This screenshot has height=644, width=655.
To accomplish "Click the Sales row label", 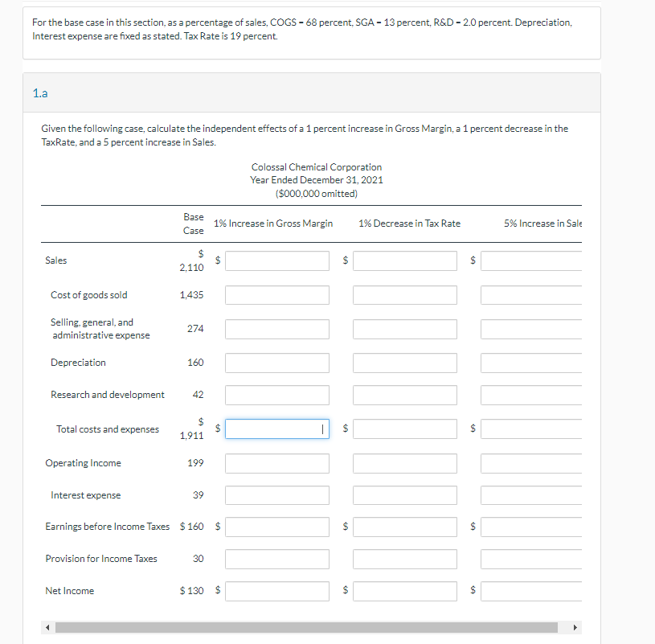I will click(x=56, y=260).
